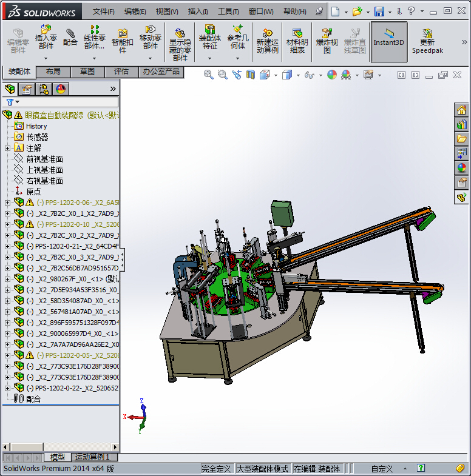Click the Zoom to Area icon

pyautogui.click(x=222, y=75)
